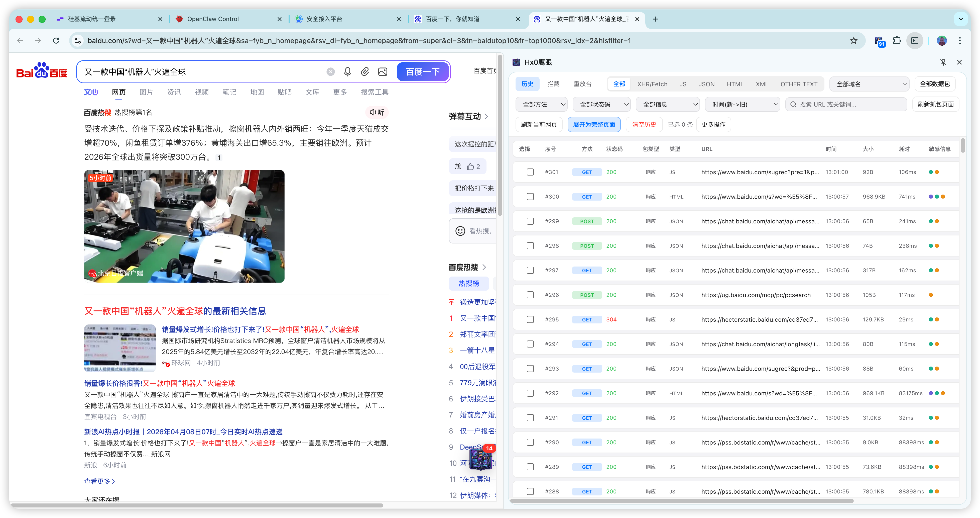This screenshot has height=518, width=980.
Task: Play the 听 audio button
Action: click(377, 112)
